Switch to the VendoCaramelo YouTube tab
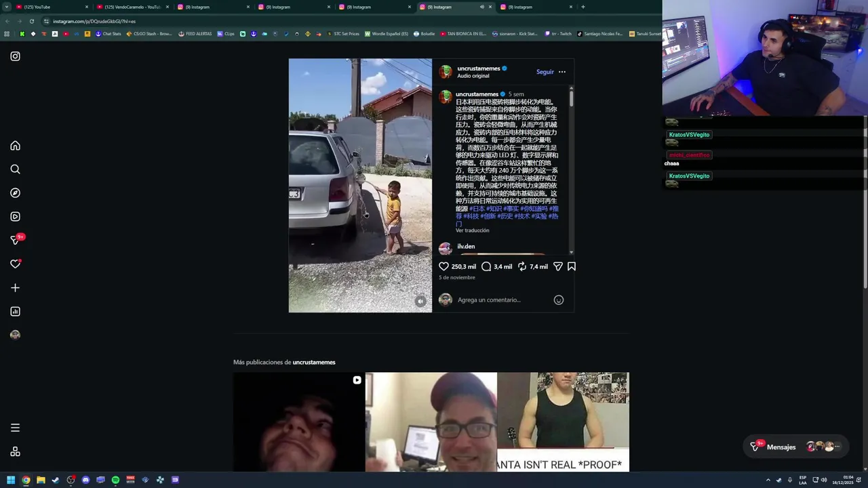The width and height of the screenshot is (868, 488). coord(132,7)
